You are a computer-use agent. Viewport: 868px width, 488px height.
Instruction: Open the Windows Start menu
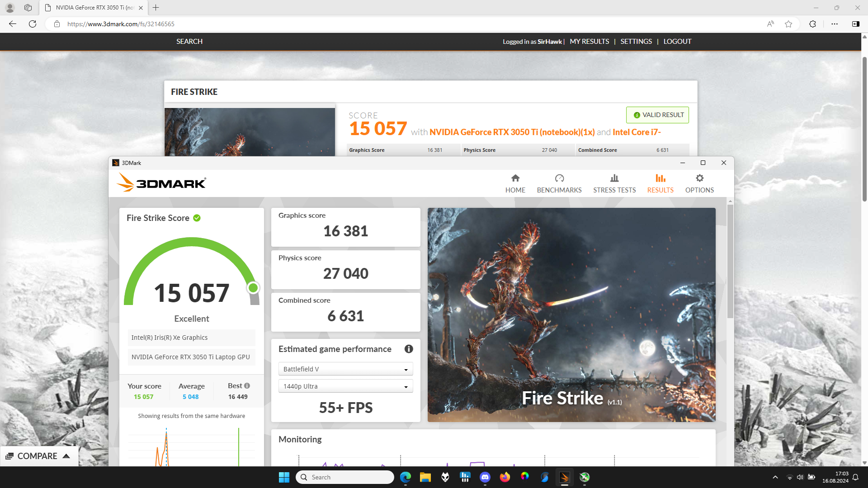(x=284, y=477)
